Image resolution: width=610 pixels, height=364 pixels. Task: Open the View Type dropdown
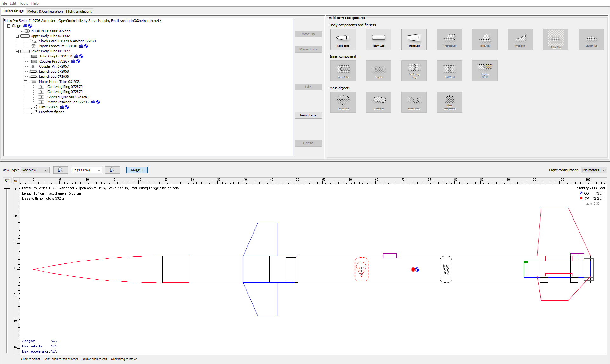(35, 170)
